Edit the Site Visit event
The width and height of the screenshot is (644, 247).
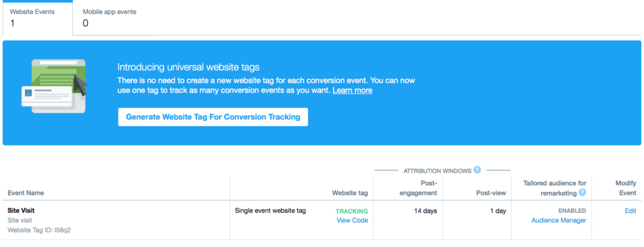630,211
